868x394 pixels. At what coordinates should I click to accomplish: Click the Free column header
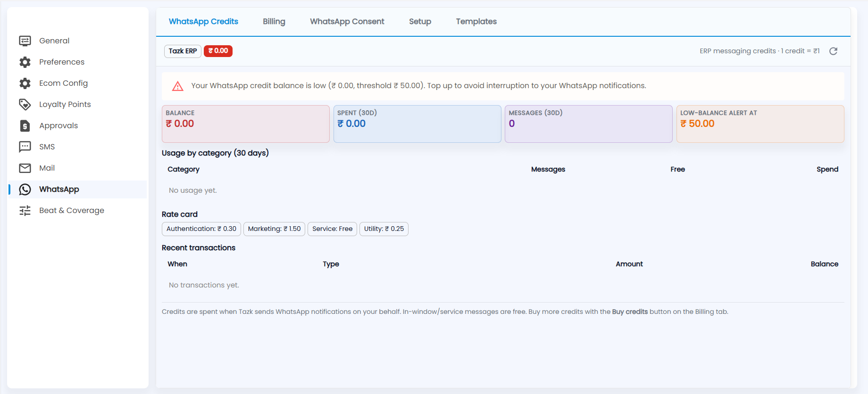[x=678, y=170]
